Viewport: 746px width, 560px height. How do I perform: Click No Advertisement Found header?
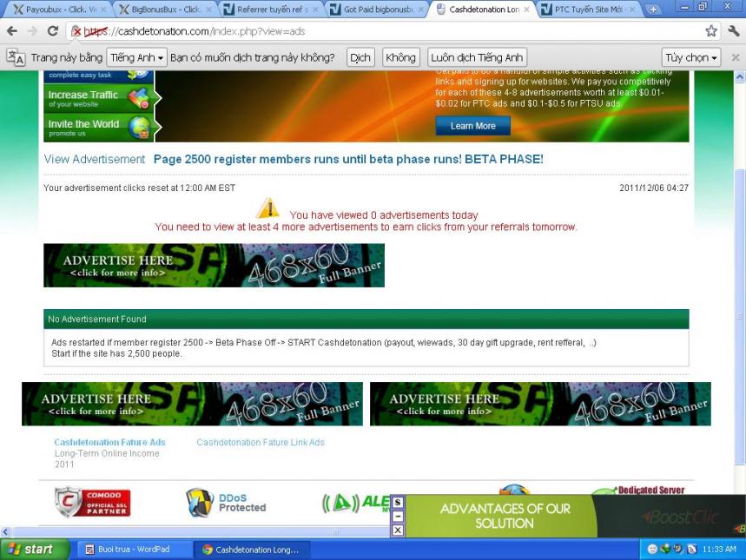pos(366,320)
